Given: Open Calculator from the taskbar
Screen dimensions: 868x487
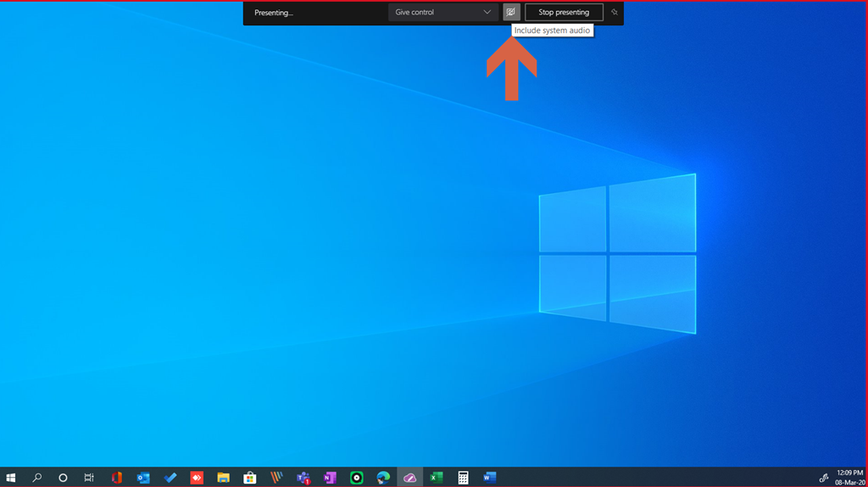Looking at the screenshot, I should tap(463, 477).
